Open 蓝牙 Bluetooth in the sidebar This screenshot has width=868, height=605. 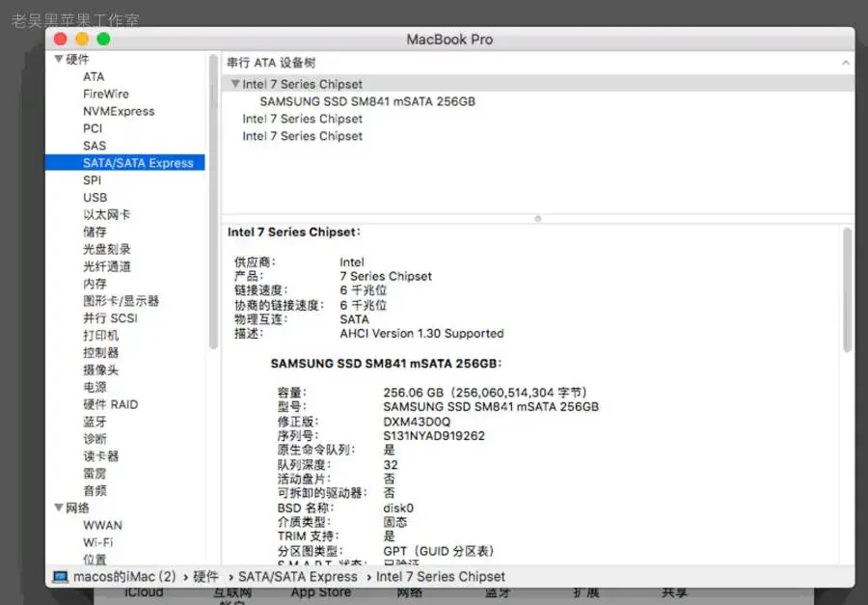95,421
